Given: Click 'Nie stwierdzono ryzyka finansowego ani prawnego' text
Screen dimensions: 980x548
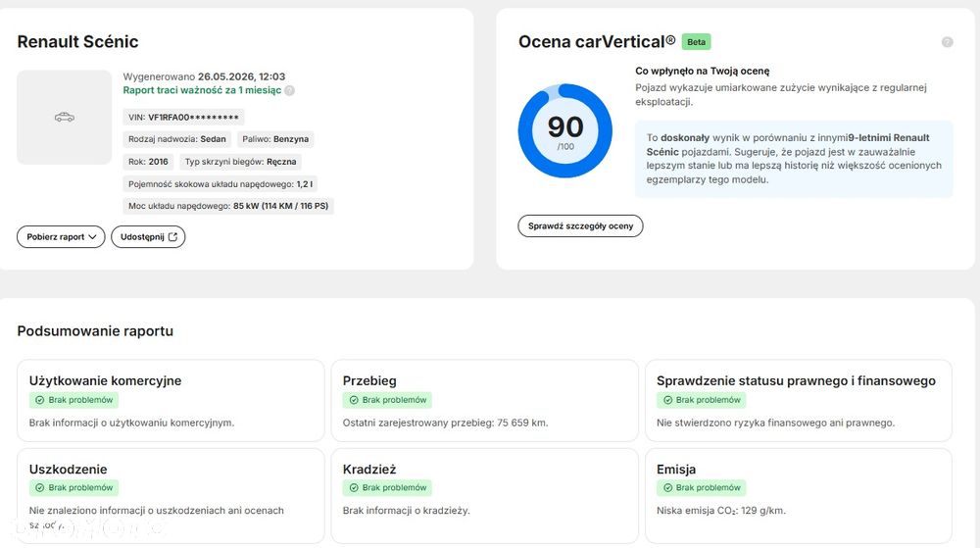Looking at the screenshot, I should pyautogui.click(x=775, y=423).
